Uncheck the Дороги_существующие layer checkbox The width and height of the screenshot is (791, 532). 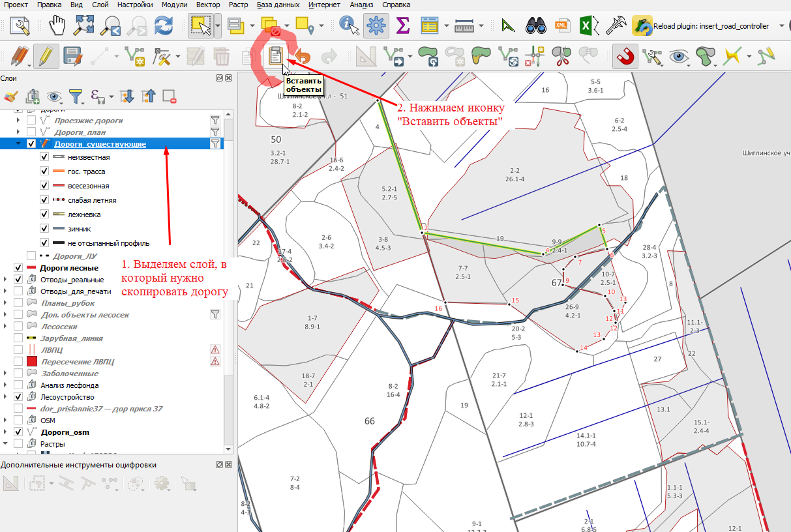(31, 143)
